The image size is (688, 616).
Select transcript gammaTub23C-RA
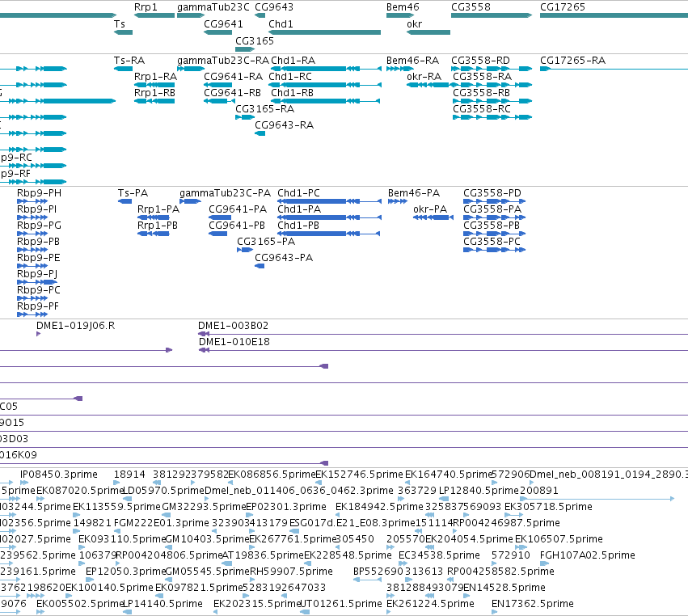(191, 69)
